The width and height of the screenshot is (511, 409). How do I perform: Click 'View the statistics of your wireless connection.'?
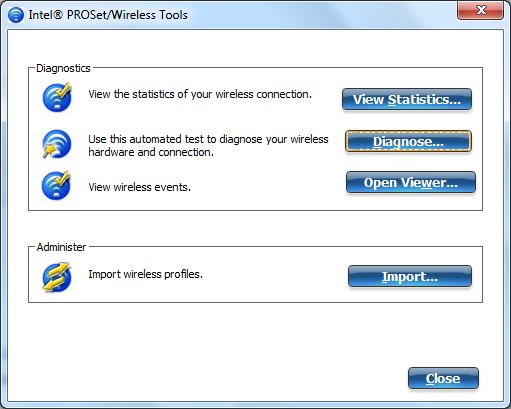200,94
